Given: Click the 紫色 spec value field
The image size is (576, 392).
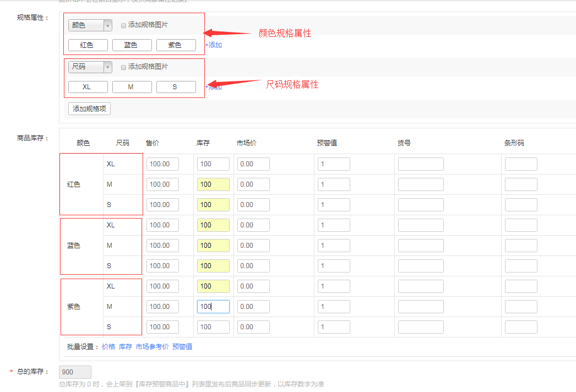Looking at the screenshot, I should (176, 45).
